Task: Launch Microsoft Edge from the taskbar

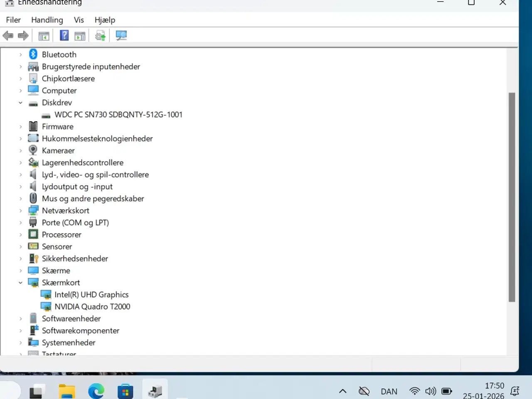Action: pyautogui.click(x=96, y=391)
